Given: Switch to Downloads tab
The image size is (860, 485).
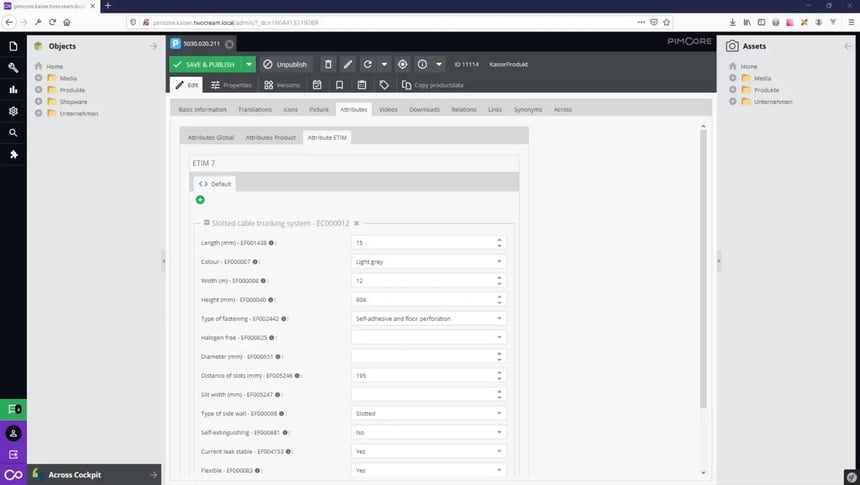Looking at the screenshot, I should click(425, 110).
